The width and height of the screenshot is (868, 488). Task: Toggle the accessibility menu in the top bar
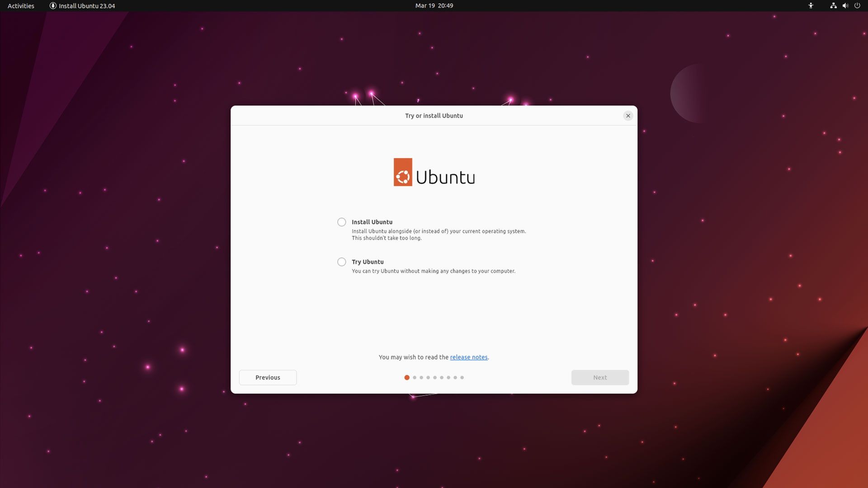pos(811,6)
